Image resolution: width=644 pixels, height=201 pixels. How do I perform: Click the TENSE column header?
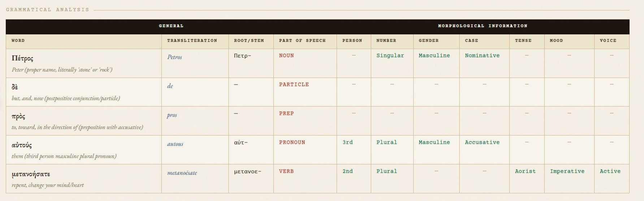(523, 40)
